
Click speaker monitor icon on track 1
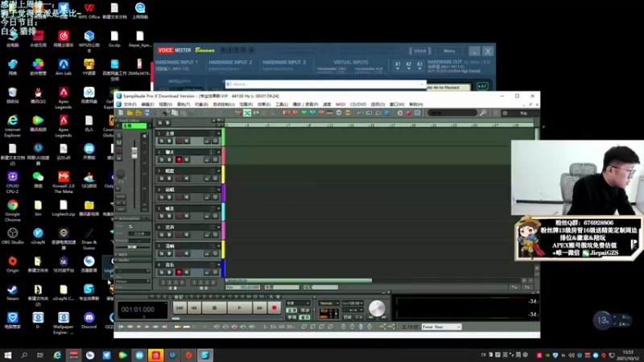tap(186, 141)
